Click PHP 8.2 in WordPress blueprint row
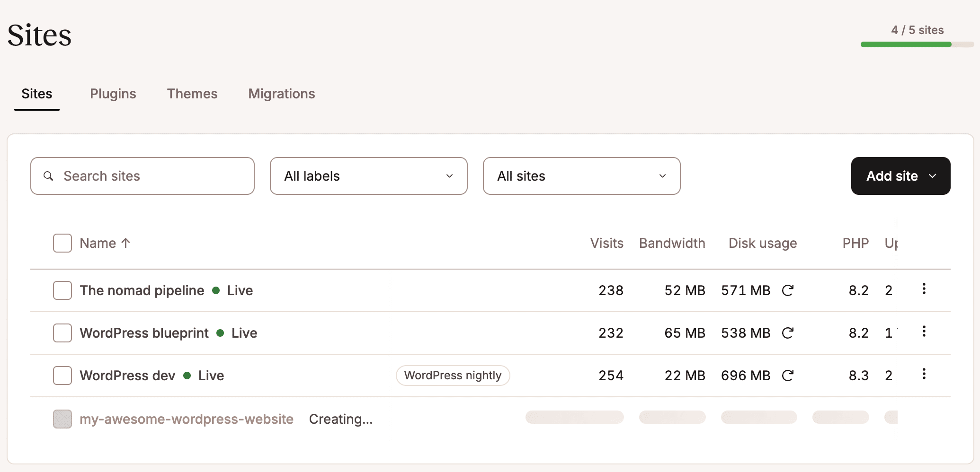 [859, 333]
